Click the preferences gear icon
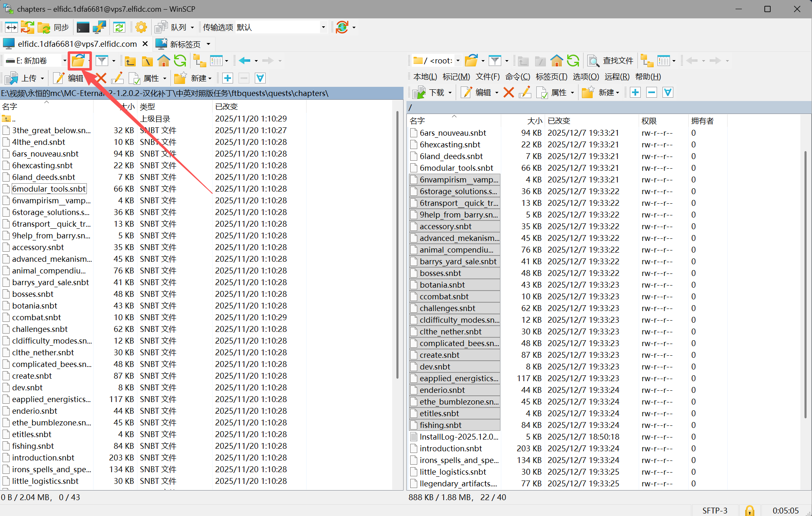 pyautogui.click(x=141, y=28)
